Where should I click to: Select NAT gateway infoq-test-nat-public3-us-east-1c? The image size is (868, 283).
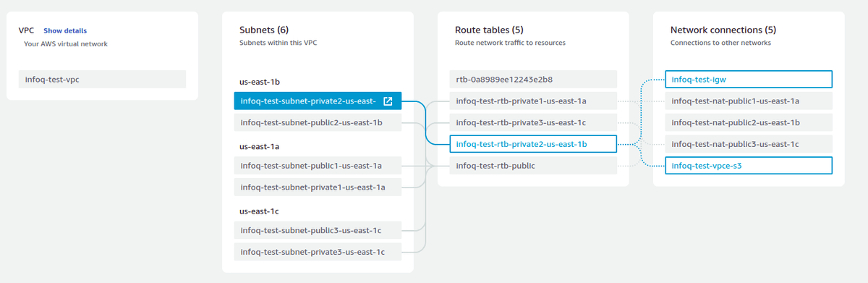coord(749,145)
